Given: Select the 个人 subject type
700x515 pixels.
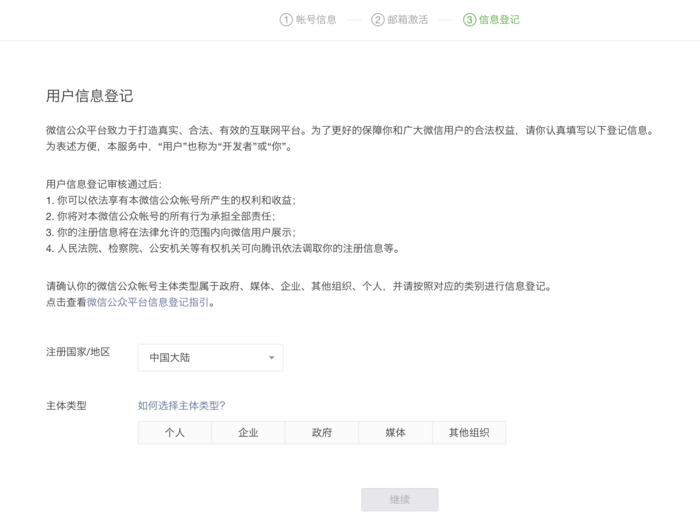Looking at the screenshot, I should 175,432.
